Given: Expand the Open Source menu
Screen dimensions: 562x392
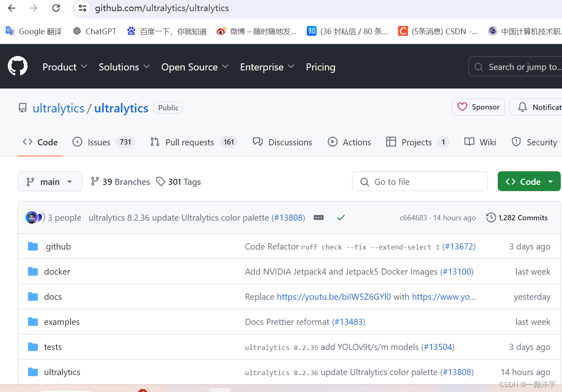Looking at the screenshot, I should (x=195, y=67).
